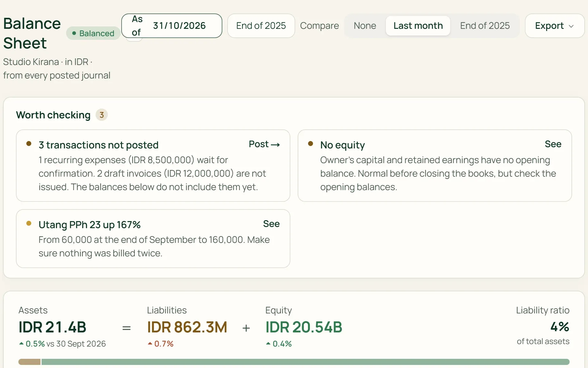Click the Liabilities value IDR 862.3M
This screenshot has height=368, width=588.
pos(187,327)
